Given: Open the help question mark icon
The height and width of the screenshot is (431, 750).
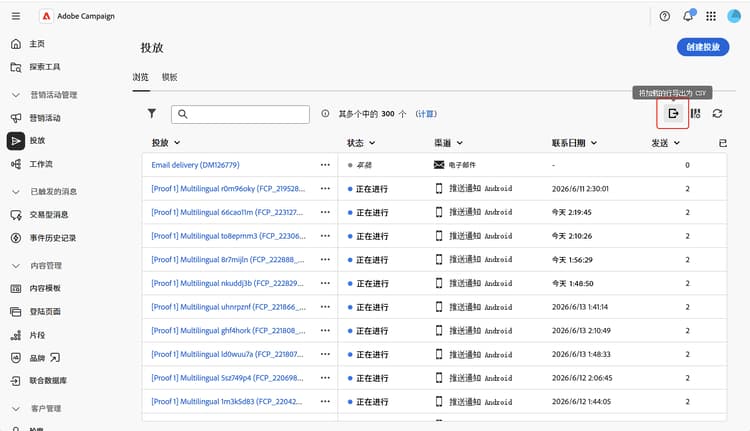Looking at the screenshot, I should (x=664, y=16).
